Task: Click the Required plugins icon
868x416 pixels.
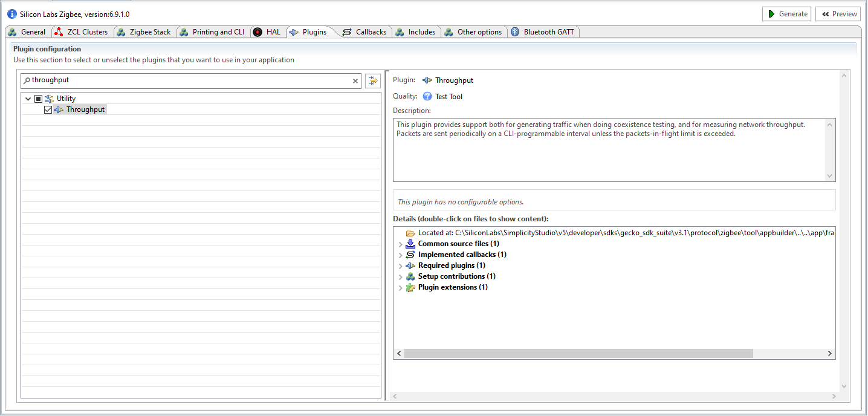Action: pos(410,265)
